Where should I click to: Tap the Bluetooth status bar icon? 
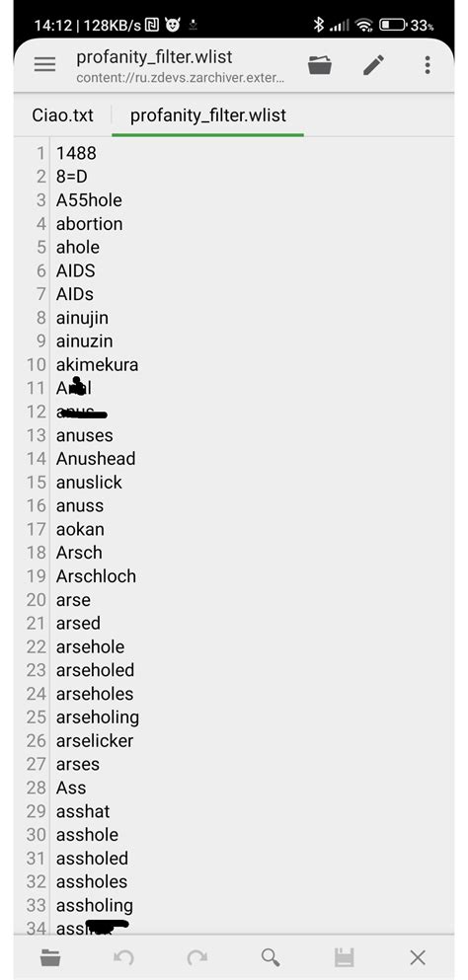pos(319,25)
